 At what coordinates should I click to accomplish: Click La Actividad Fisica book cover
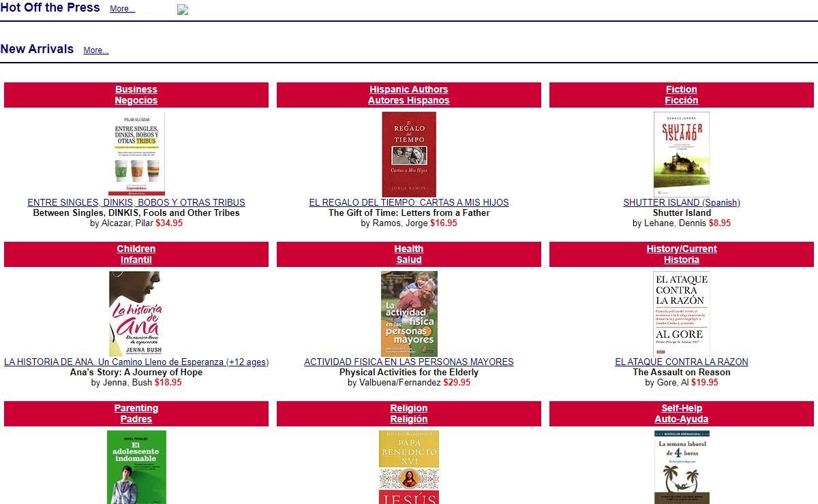pos(409,313)
